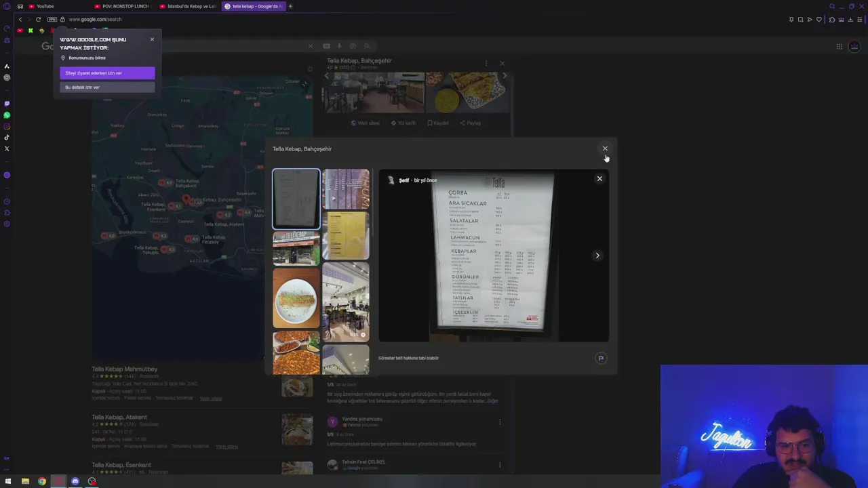Clear the Google search box
This screenshot has width=868, height=488.
(x=311, y=46)
